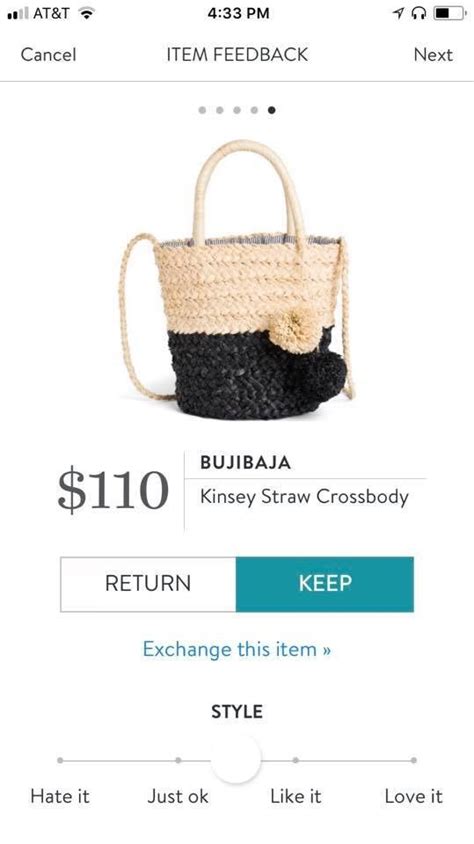Screen dimensions: 474x844
Task: Tap the location arrow status icon
Action: pos(398,13)
